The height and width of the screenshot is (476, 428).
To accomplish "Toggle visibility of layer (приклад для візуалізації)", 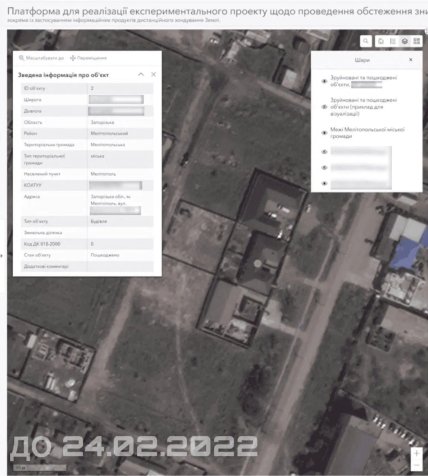I will coord(324,107).
